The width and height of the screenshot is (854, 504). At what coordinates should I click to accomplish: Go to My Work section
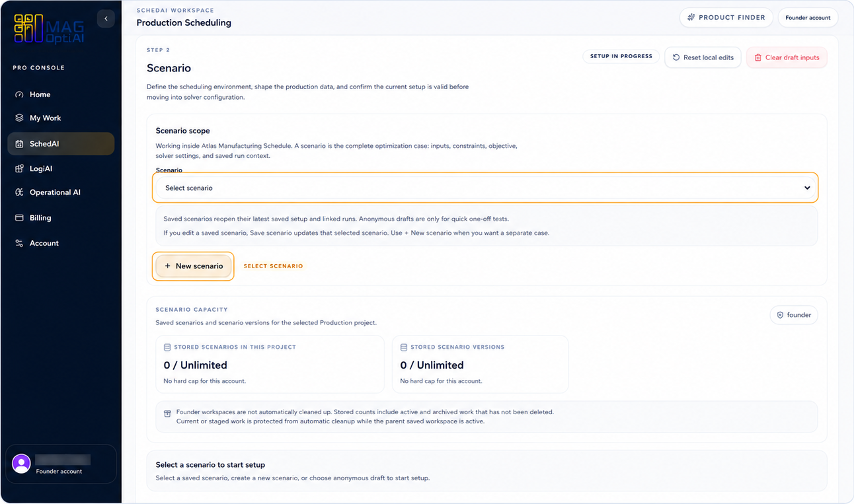tap(61, 118)
